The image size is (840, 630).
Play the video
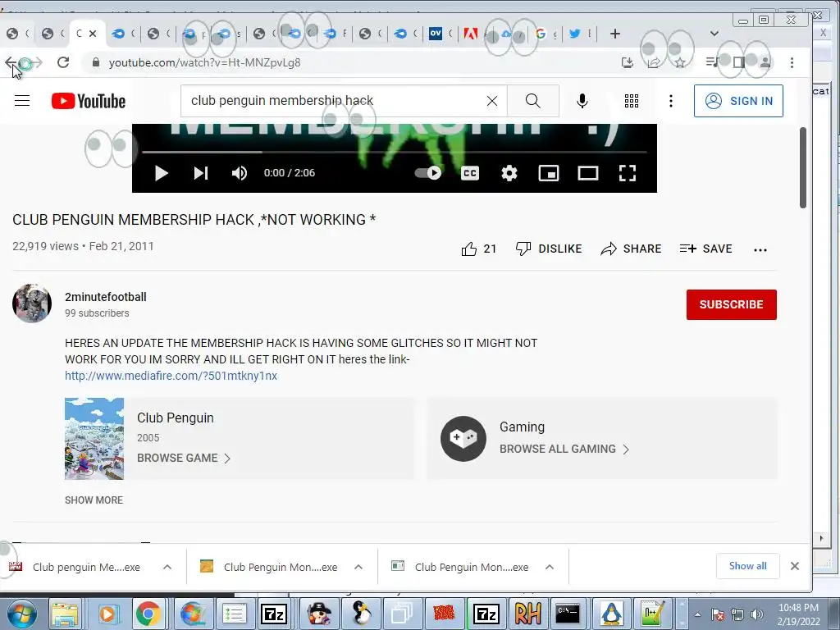pyautogui.click(x=162, y=173)
